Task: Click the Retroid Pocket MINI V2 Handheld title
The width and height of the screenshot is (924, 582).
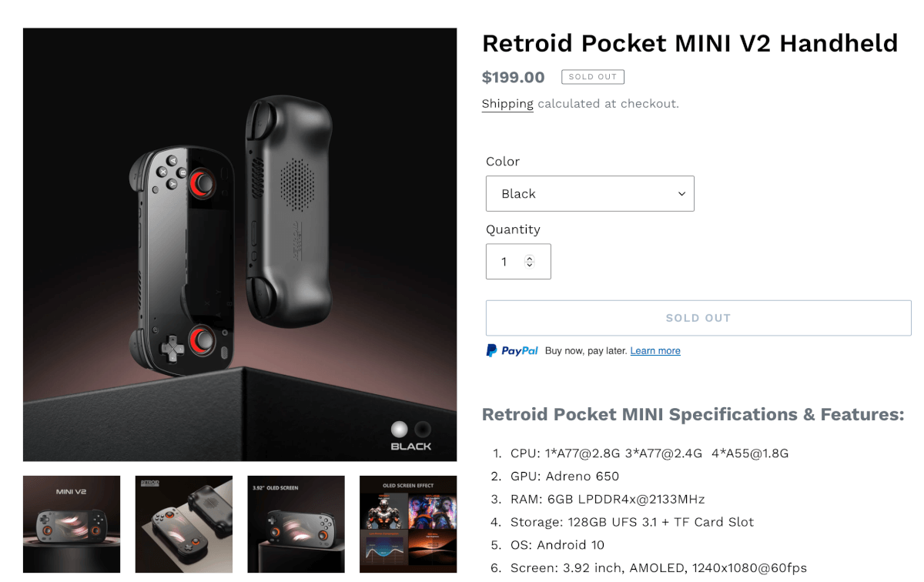Action: [690, 43]
